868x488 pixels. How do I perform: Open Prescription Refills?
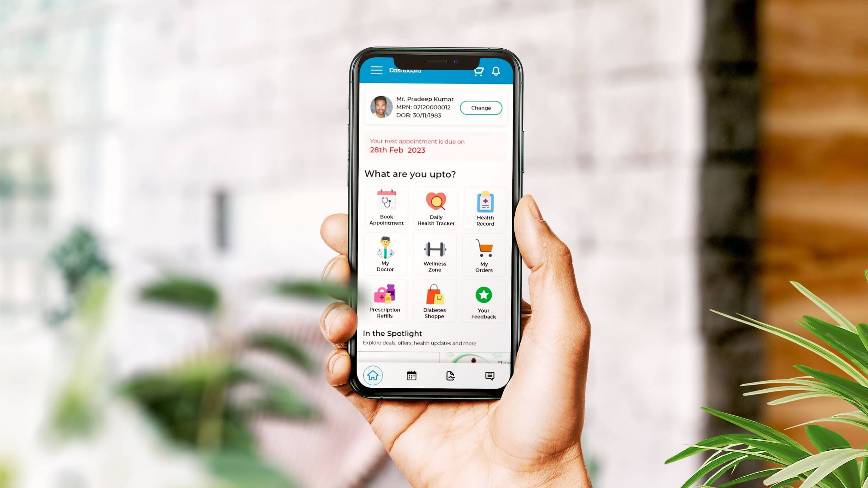click(385, 301)
